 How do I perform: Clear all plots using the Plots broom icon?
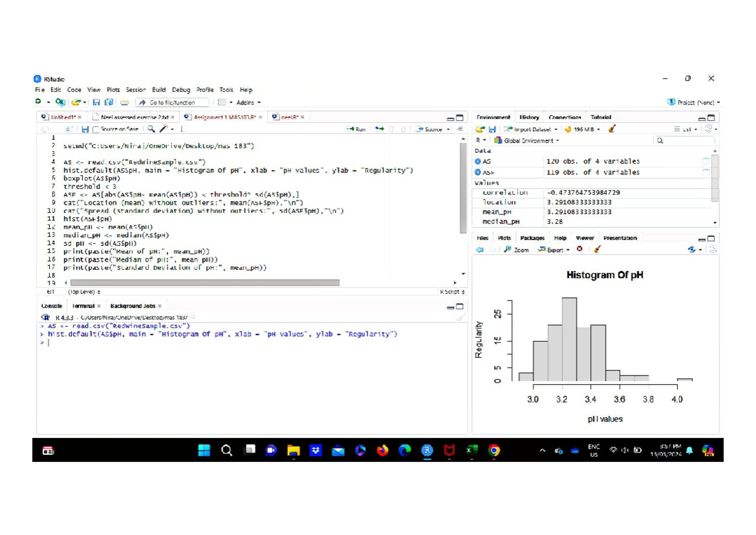597,250
